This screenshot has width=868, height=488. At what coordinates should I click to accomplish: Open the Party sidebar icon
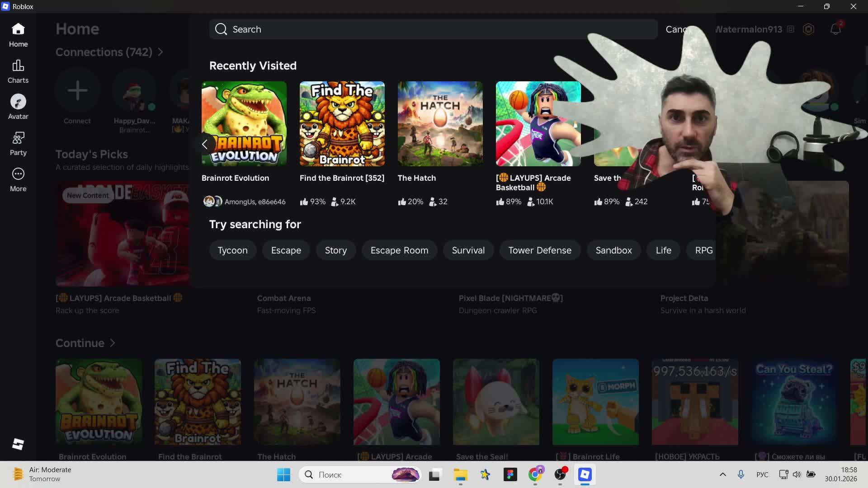coord(18,138)
